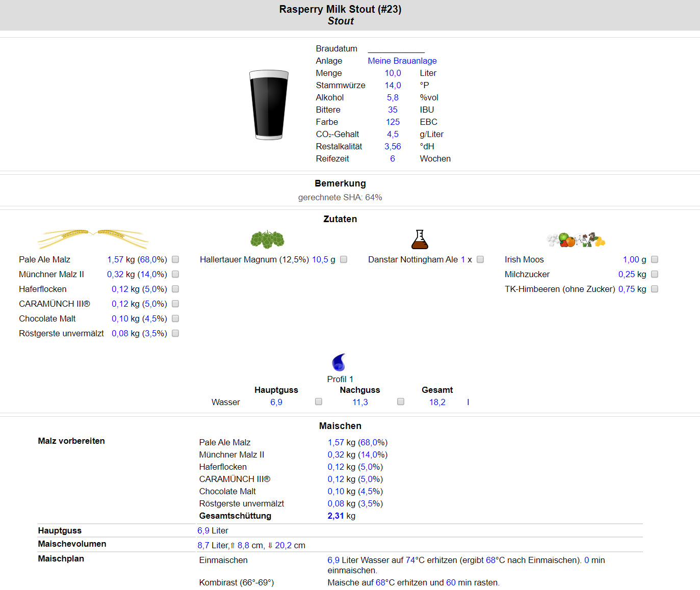Screen dimensions: 700x590
Task: Toggle the Nachguss water checkbox
Action: pyautogui.click(x=401, y=401)
